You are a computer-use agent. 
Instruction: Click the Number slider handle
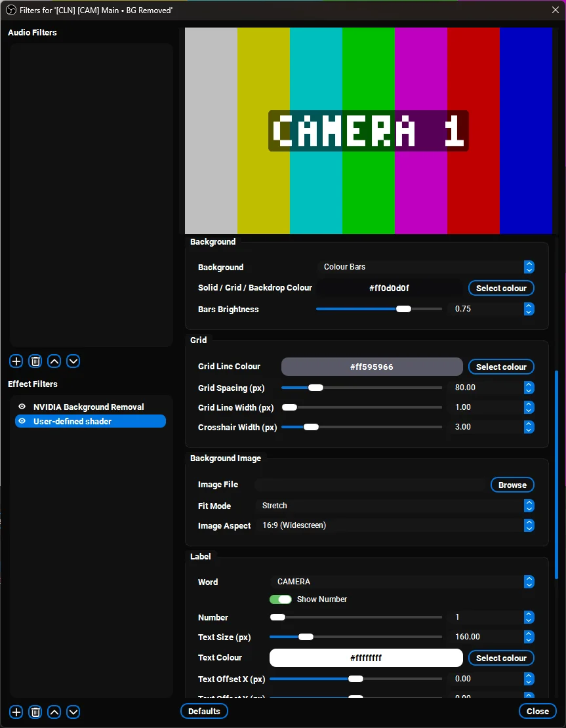pos(277,618)
